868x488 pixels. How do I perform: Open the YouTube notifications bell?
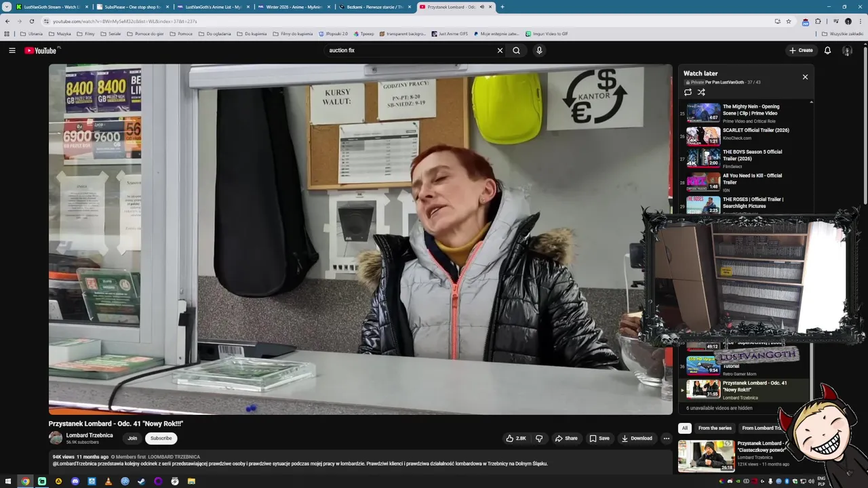click(827, 50)
